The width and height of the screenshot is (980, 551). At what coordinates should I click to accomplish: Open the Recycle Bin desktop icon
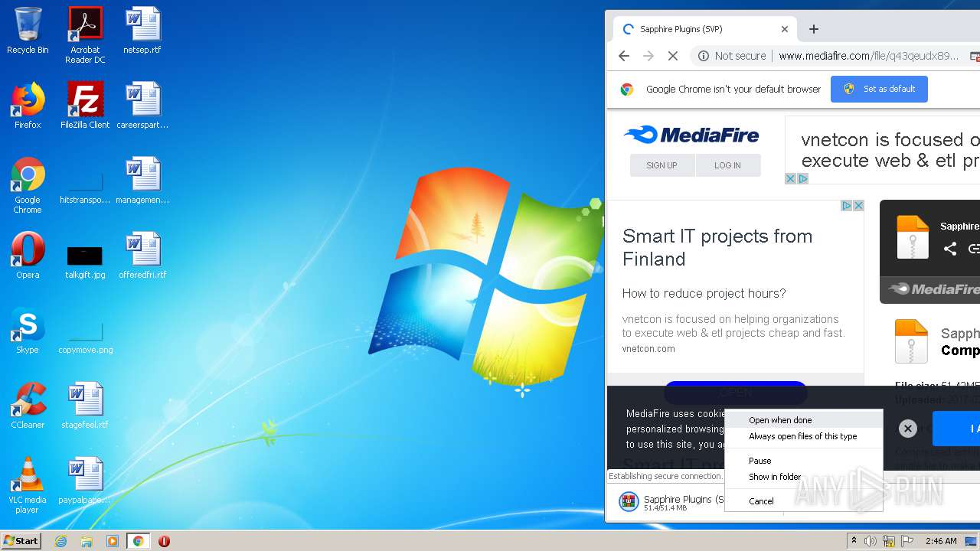[28, 31]
